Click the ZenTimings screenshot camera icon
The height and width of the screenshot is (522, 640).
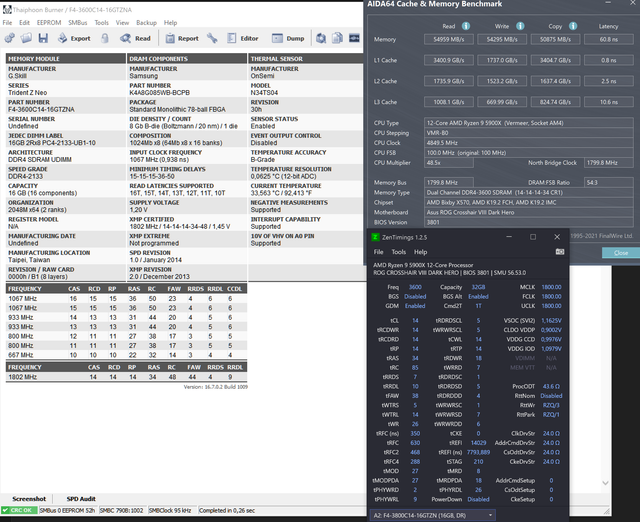click(560, 252)
